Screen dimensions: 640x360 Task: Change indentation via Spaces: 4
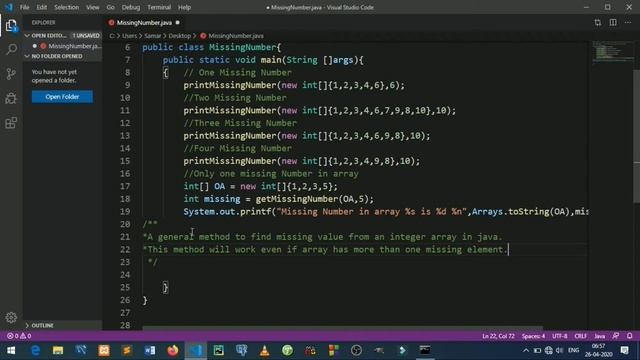coord(533,336)
